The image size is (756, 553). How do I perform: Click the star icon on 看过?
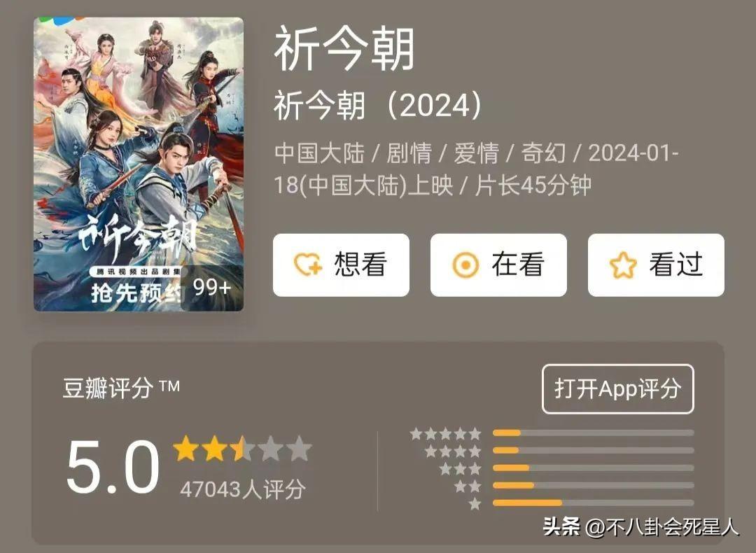[623, 265]
